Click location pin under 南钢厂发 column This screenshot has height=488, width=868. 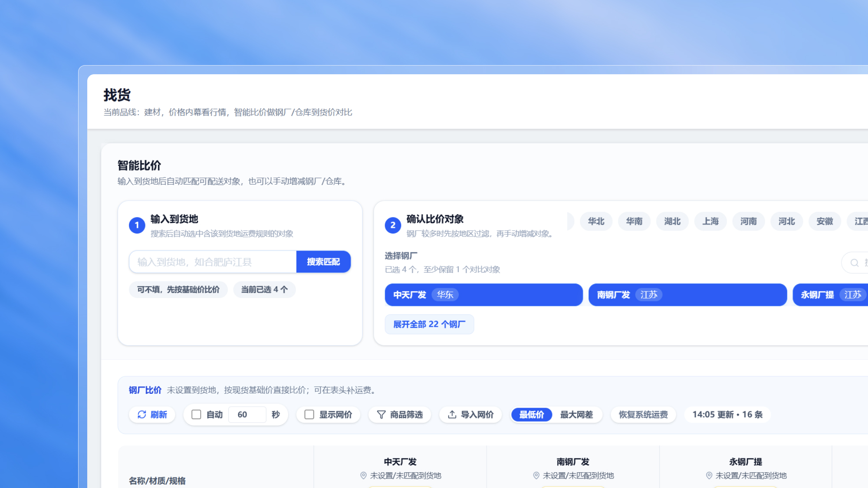pos(536,475)
